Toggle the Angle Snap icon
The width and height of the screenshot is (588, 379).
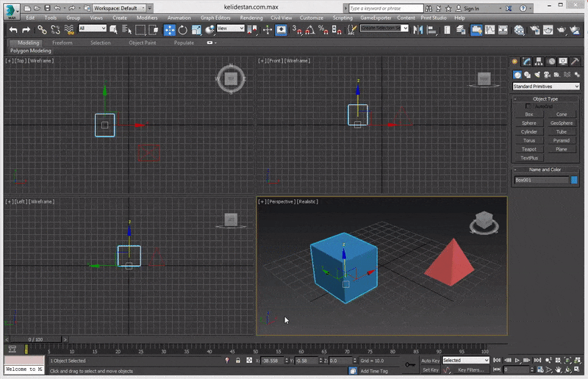[309, 30]
